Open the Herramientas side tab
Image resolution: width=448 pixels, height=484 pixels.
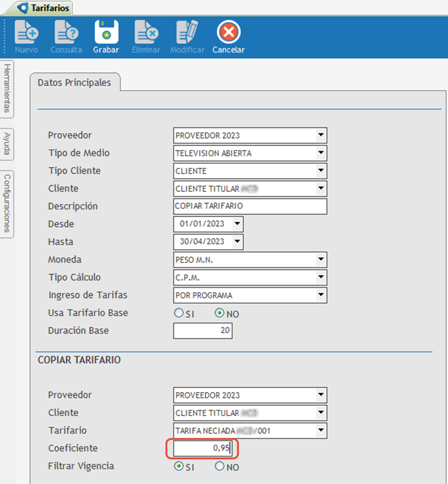click(7, 89)
